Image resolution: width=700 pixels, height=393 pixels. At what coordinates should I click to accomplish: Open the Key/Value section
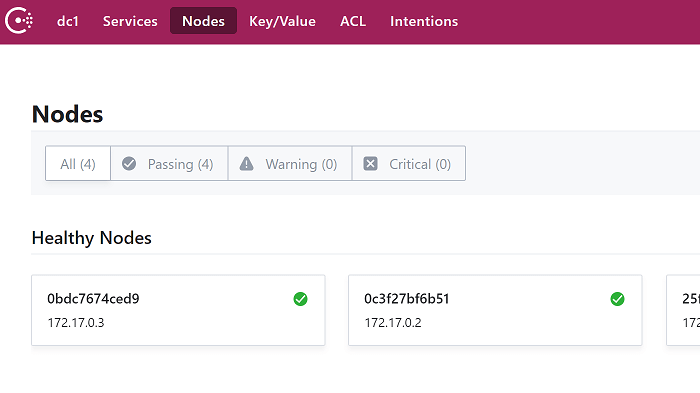(x=283, y=21)
